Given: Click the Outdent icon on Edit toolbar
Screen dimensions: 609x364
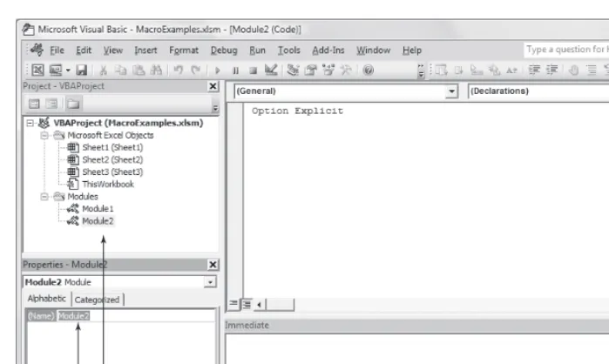Looking at the screenshot, I should click(x=551, y=71).
